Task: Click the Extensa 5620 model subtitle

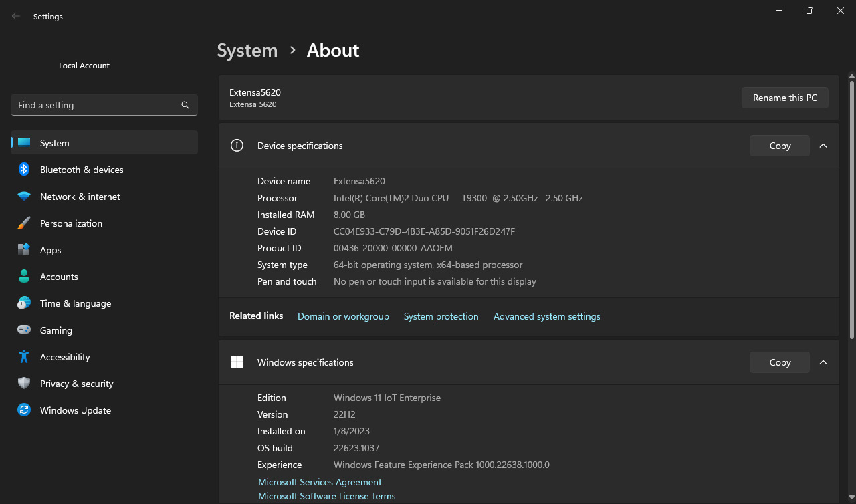Action: click(253, 104)
